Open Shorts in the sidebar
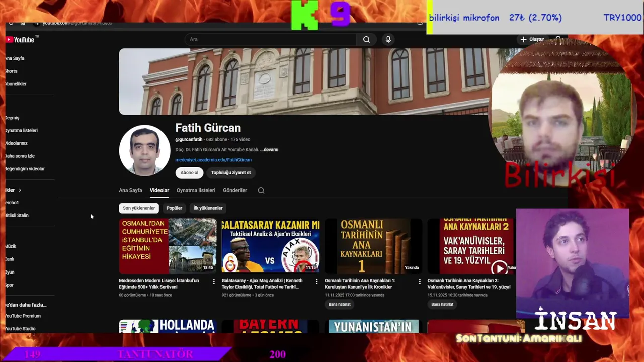 (12, 71)
